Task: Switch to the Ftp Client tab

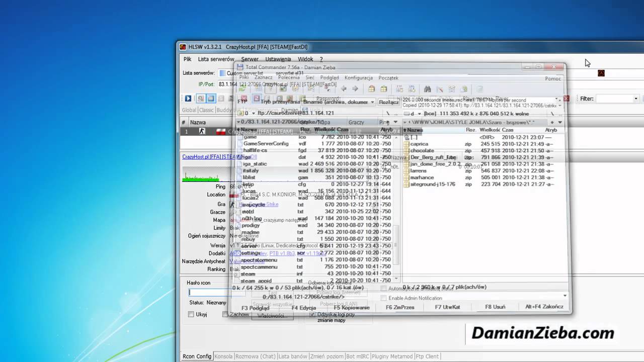Action: (x=427, y=356)
